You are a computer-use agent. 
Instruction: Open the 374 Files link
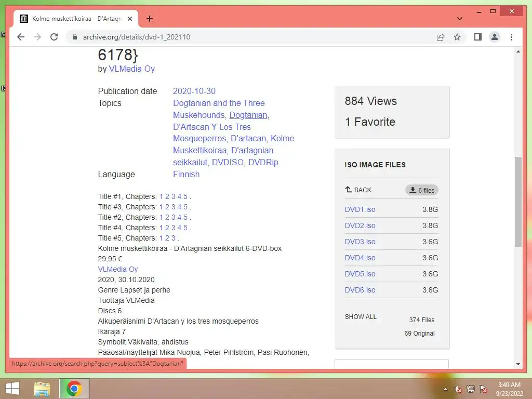tap(422, 320)
